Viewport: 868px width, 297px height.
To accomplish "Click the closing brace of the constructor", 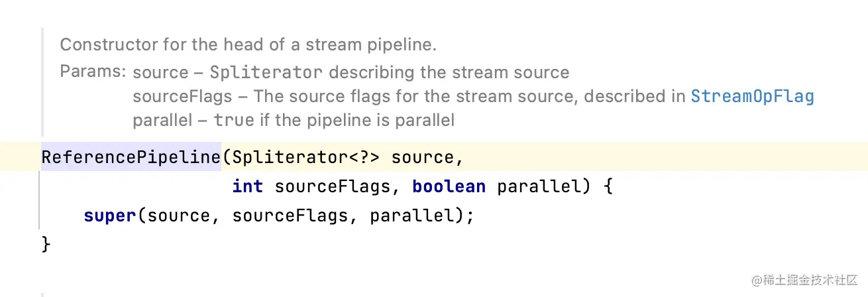I will [46, 245].
